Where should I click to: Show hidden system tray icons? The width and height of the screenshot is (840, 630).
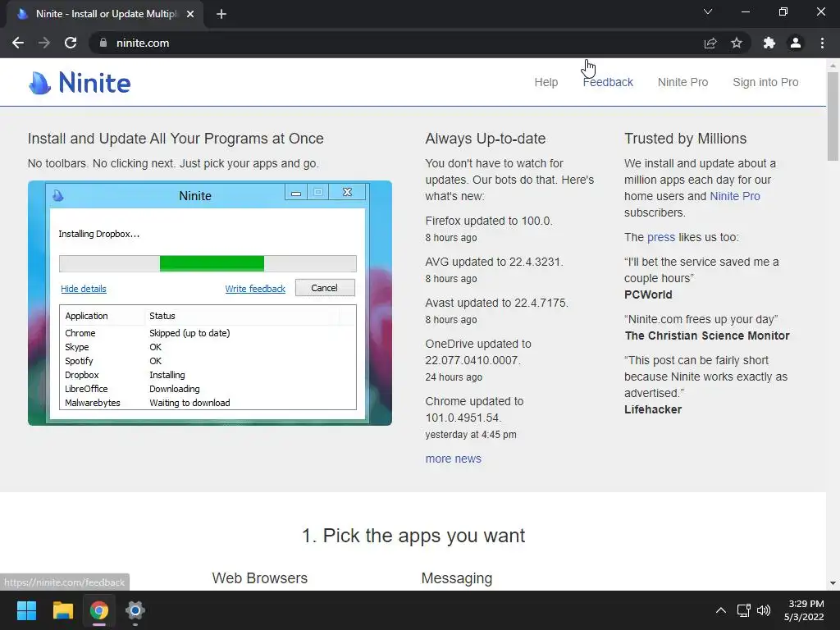[721, 610]
